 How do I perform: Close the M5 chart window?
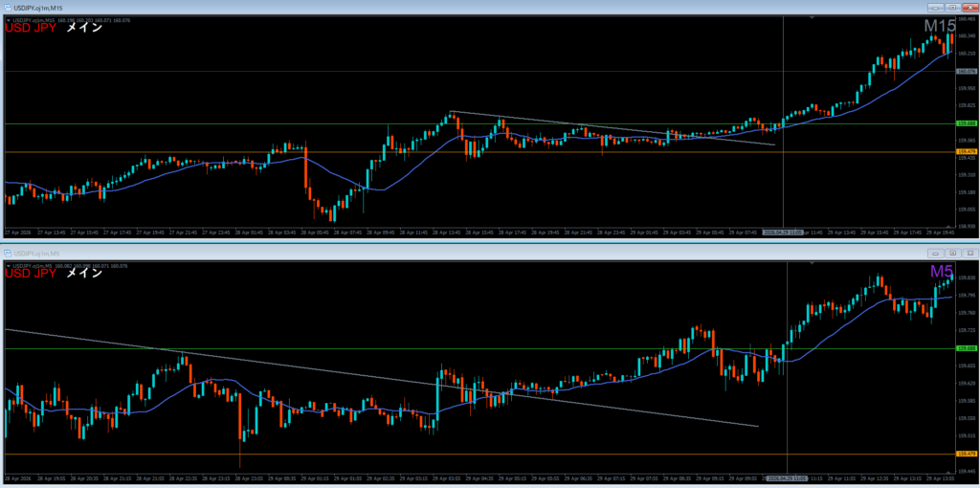coord(969,253)
